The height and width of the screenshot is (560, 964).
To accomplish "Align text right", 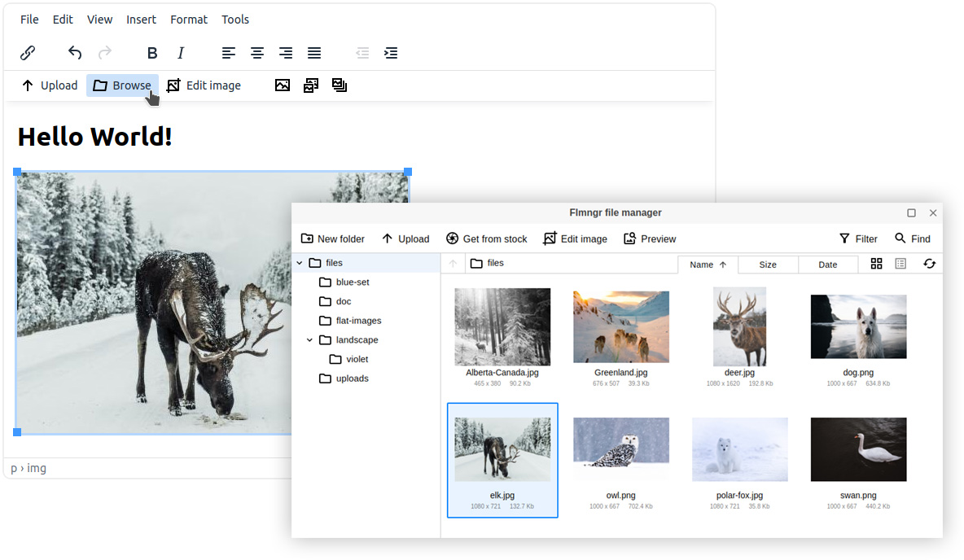I will 286,53.
